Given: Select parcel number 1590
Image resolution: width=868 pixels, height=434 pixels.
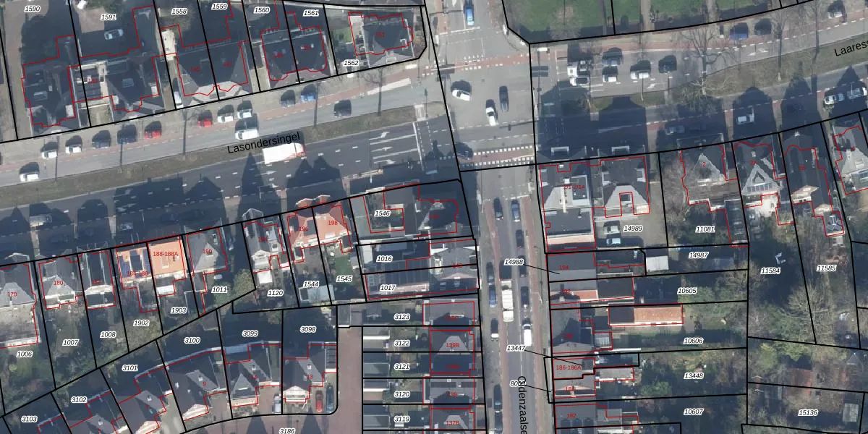Looking at the screenshot, I should pos(33,9).
